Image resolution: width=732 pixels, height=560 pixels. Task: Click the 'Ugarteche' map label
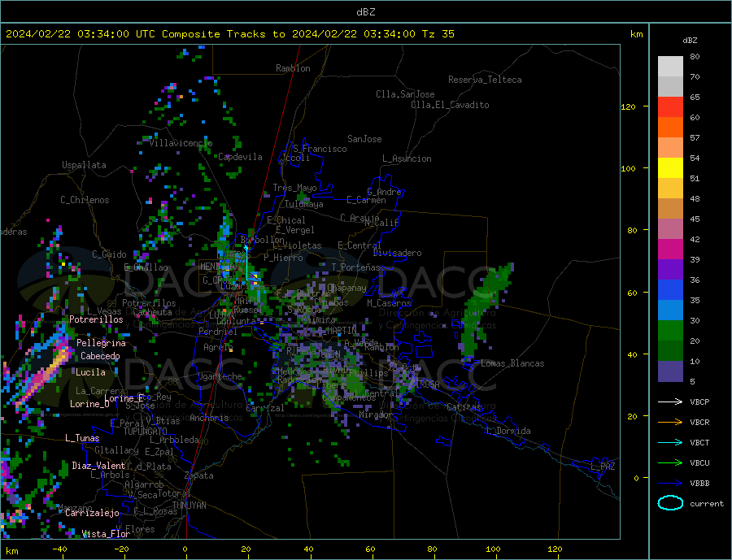(220, 376)
